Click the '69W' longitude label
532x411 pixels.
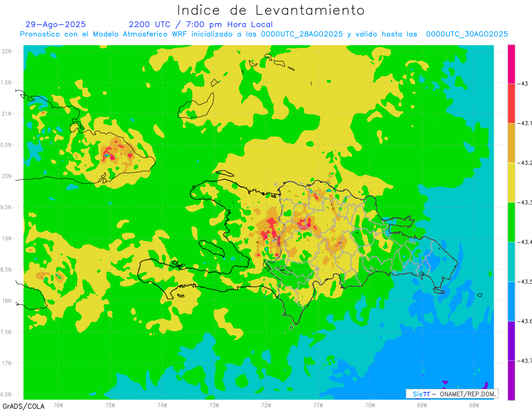(x=422, y=405)
